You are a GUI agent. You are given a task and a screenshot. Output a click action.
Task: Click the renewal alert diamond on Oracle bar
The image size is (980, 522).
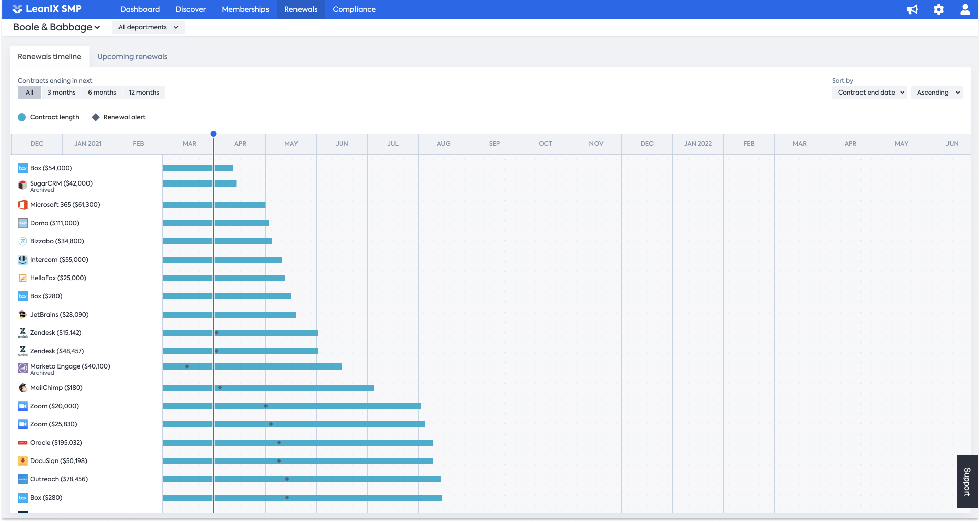pos(279,443)
